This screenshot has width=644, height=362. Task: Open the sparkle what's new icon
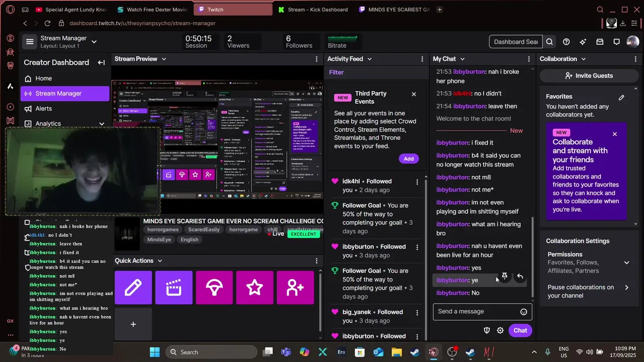(x=583, y=42)
